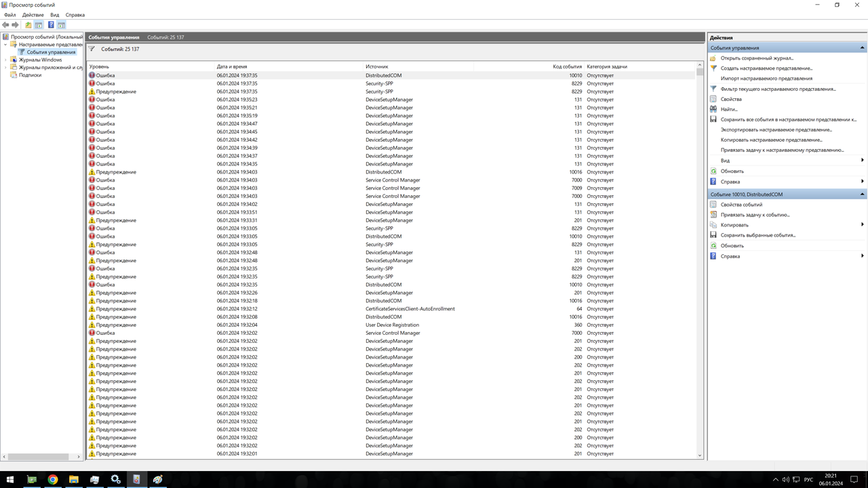This screenshot has height=488, width=868.
Task: Open File Explorer from the taskbar
Action: coord(74,479)
